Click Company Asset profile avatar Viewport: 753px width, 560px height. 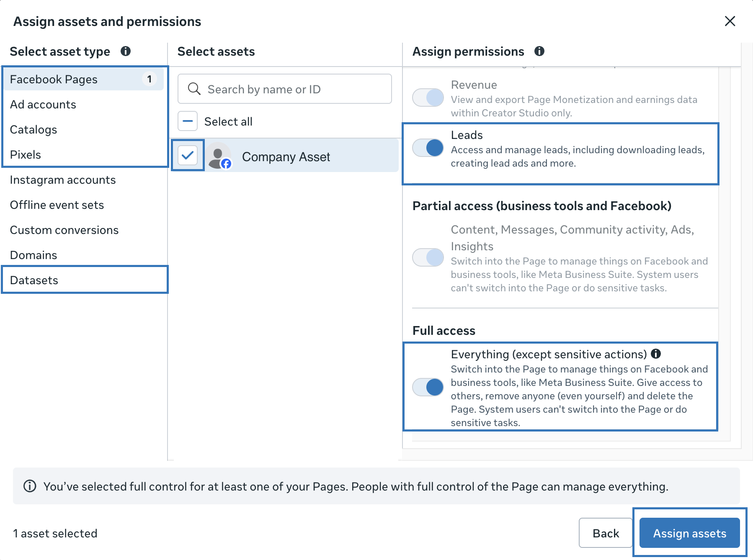click(218, 156)
